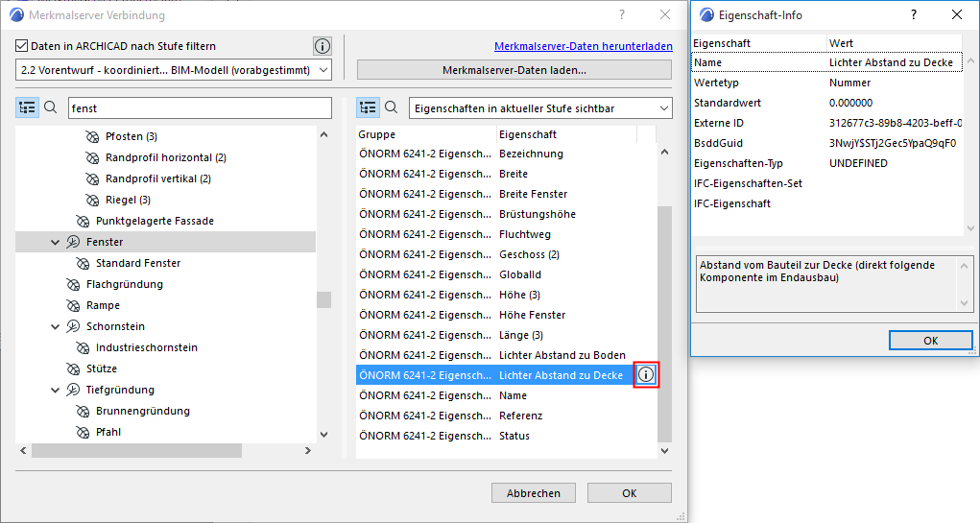This screenshot has width=980, height=523.
Task: Click Rampe item icon
Action: (73, 305)
